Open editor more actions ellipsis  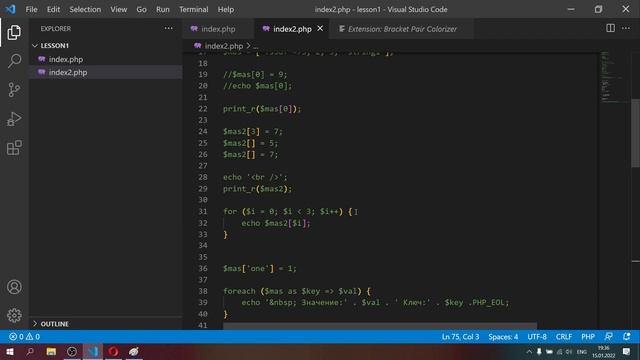626,28
